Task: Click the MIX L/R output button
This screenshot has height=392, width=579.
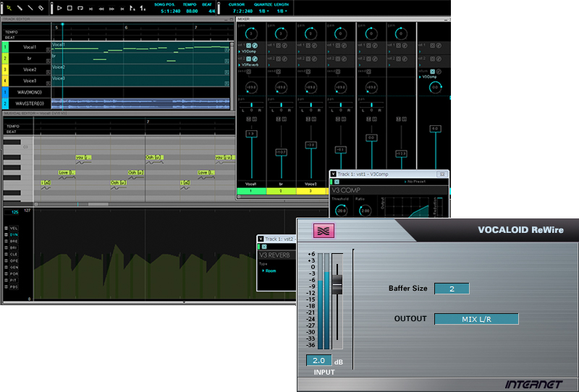Action: tap(476, 319)
